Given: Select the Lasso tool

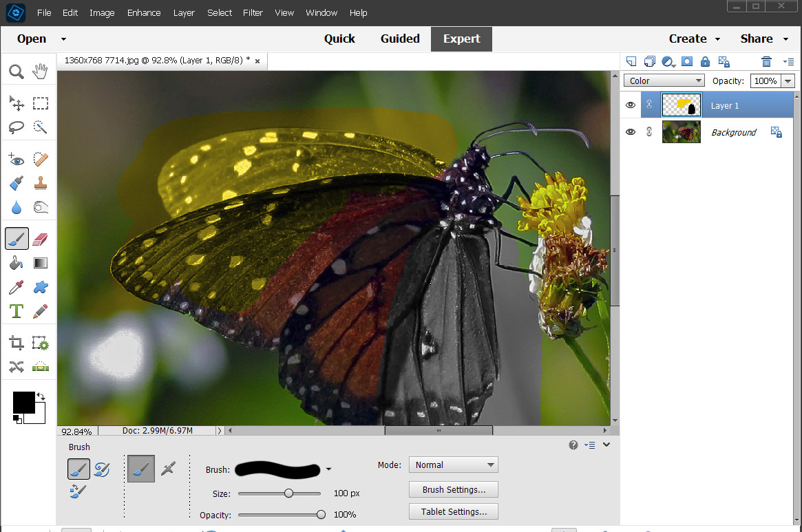Looking at the screenshot, I should click(17, 127).
